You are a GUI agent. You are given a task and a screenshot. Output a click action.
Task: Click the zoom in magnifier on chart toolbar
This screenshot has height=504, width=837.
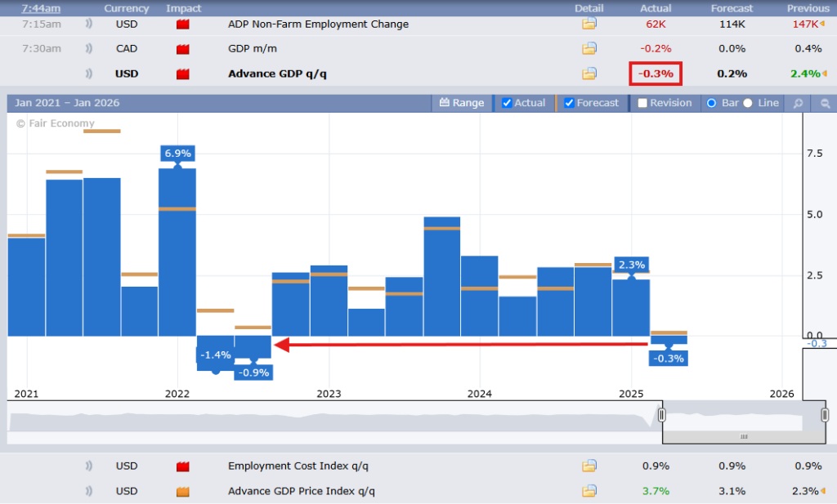797,104
